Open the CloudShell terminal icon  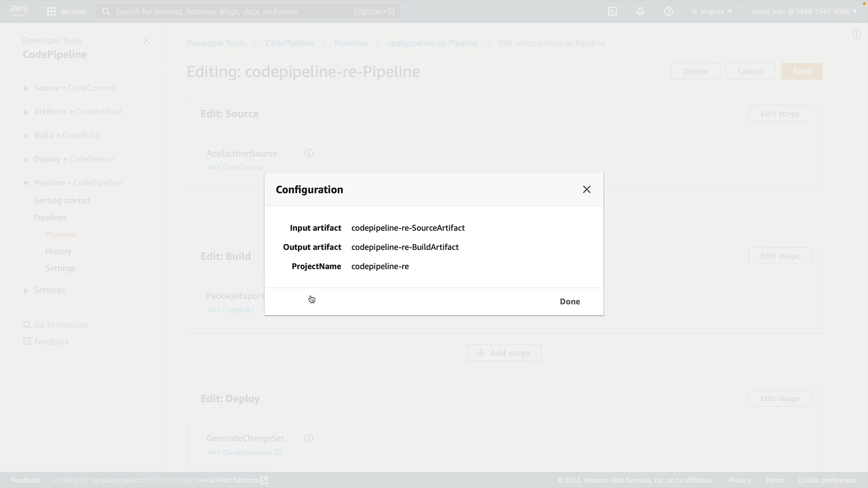(613, 12)
